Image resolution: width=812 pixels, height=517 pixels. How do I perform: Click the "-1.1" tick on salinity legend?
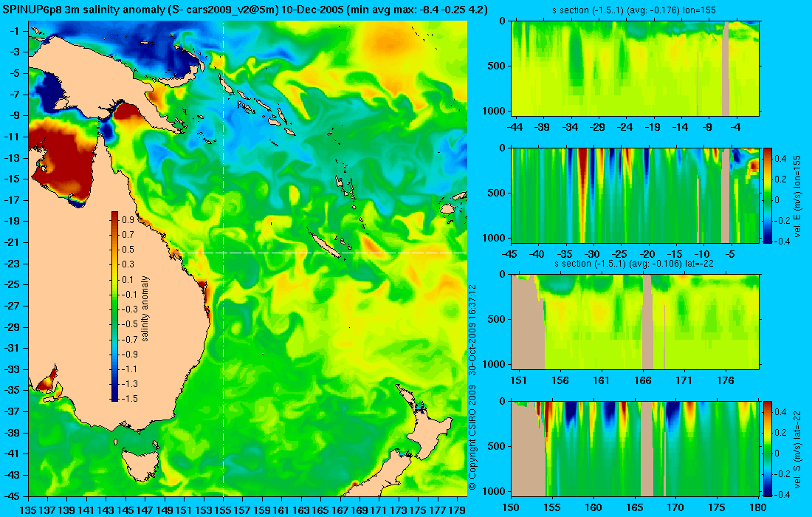coord(129,369)
